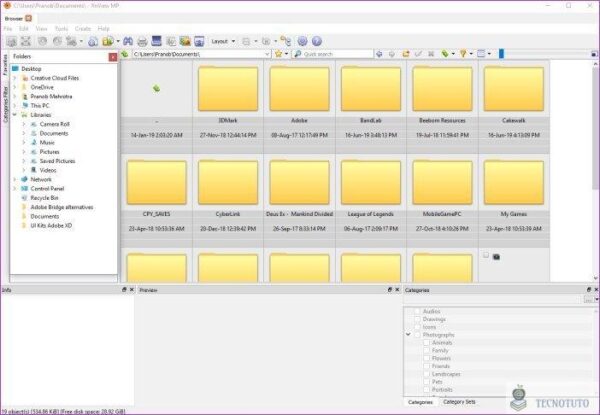Tick the Photographs category checkbox

pos(417,335)
